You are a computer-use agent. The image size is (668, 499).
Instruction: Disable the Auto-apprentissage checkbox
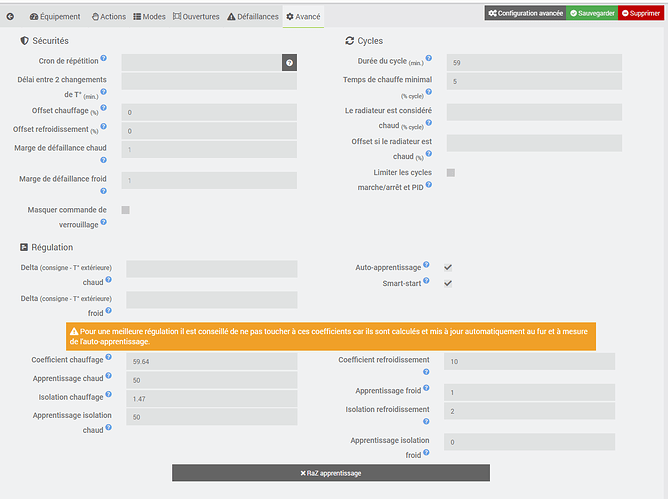[x=448, y=268]
